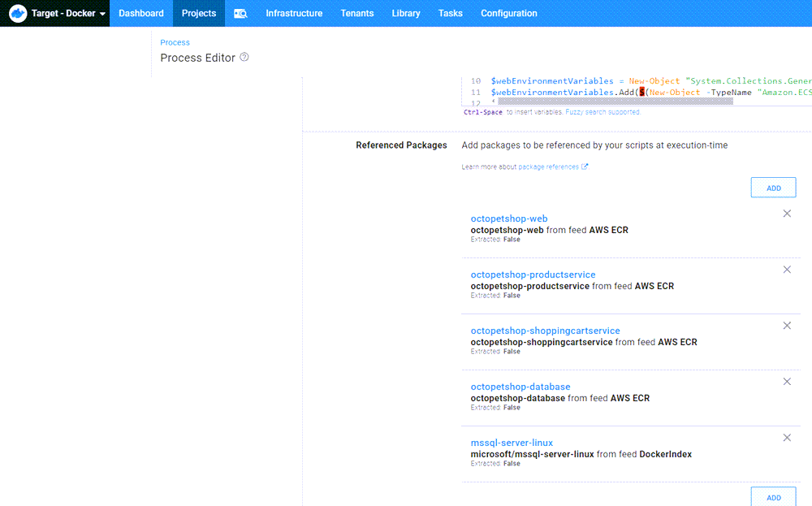Open the Infrastructure section
The height and width of the screenshot is (506, 812).
(x=294, y=13)
